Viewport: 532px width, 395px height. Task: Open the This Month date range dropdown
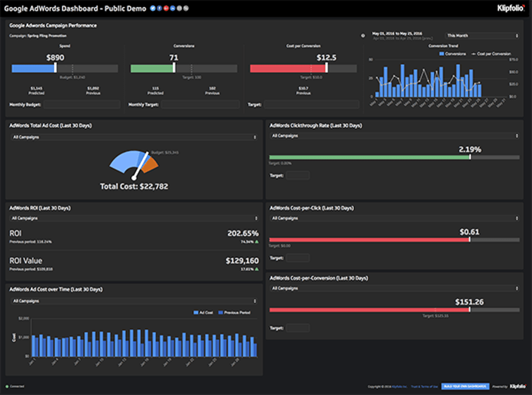(x=482, y=35)
